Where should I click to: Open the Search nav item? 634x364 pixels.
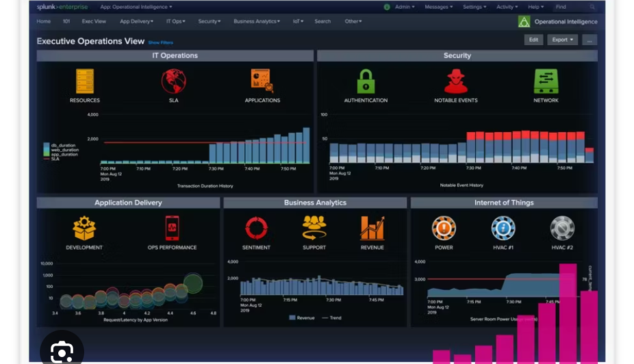[322, 21]
